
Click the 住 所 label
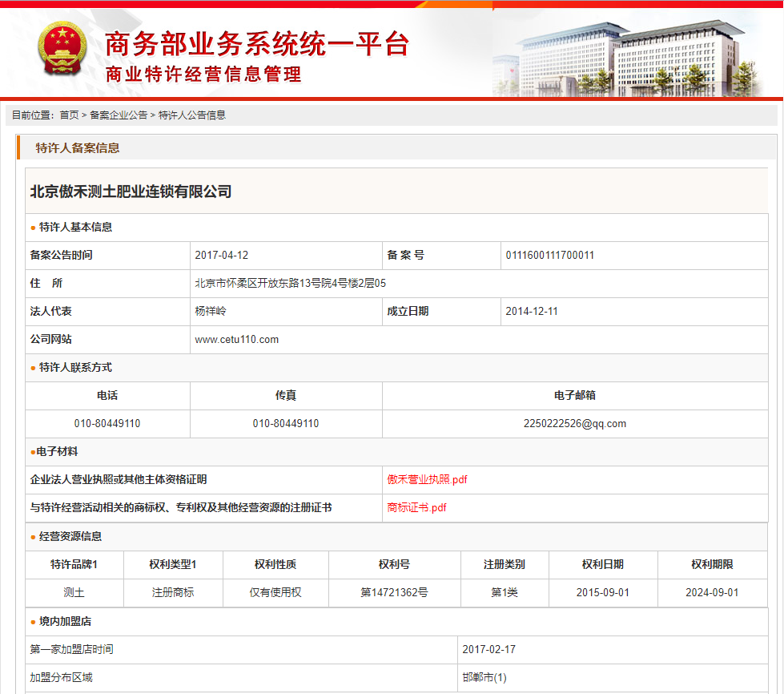coord(46,283)
